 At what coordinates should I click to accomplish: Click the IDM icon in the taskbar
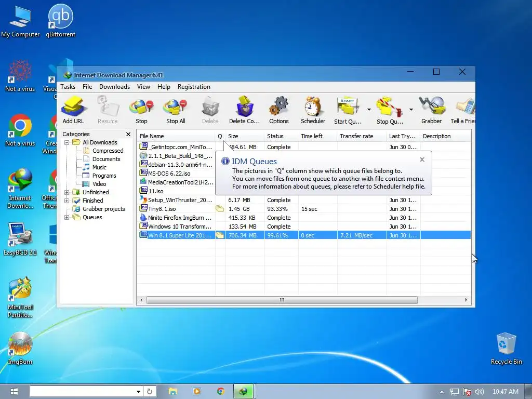243,392
